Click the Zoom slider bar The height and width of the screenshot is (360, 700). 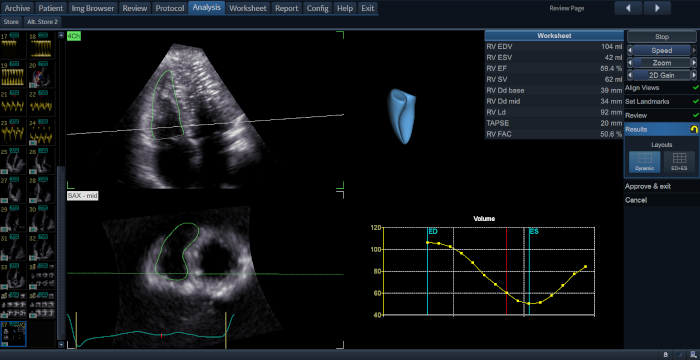tap(662, 63)
